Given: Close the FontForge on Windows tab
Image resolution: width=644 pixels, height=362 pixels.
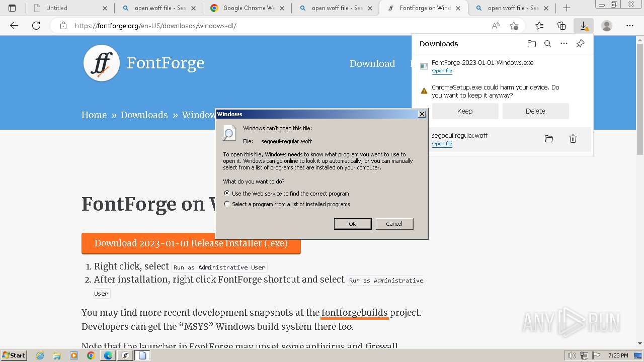Looking at the screenshot, I should pos(458,8).
